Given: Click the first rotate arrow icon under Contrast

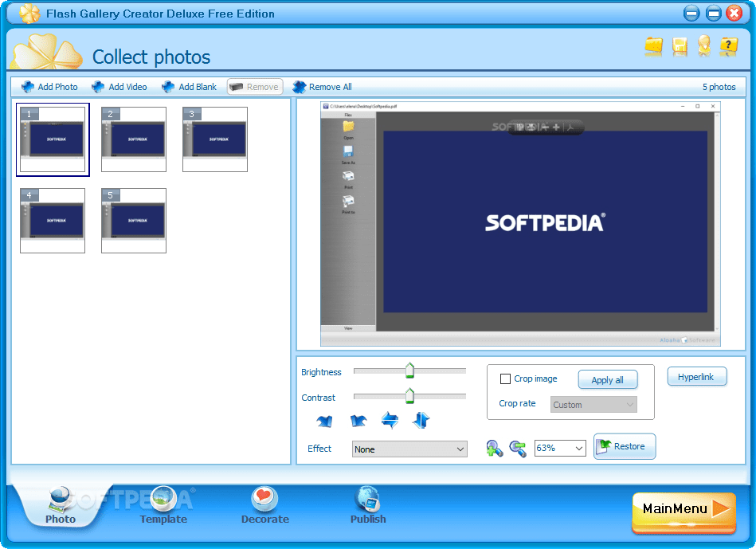Looking at the screenshot, I should pos(324,421).
